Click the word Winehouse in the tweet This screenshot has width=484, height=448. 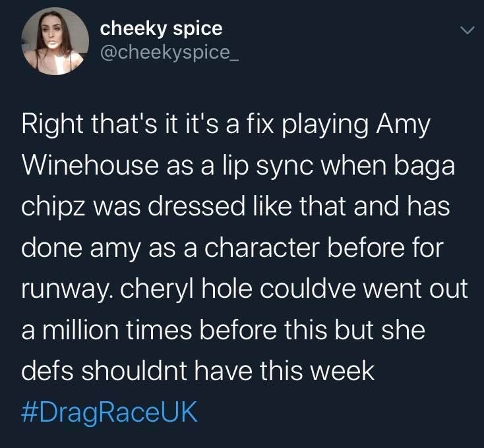pyautogui.click(x=90, y=165)
